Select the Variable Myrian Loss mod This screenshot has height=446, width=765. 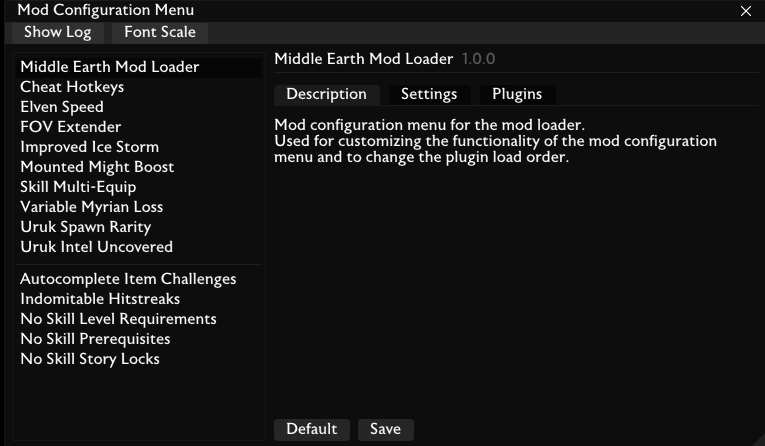click(x=92, y=207)
